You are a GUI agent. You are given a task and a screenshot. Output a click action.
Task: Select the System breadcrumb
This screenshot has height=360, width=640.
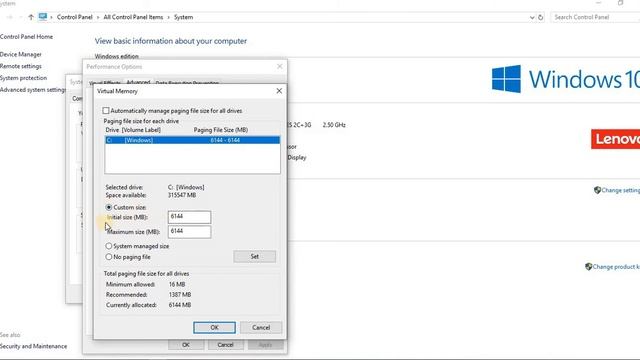[183, 17]
